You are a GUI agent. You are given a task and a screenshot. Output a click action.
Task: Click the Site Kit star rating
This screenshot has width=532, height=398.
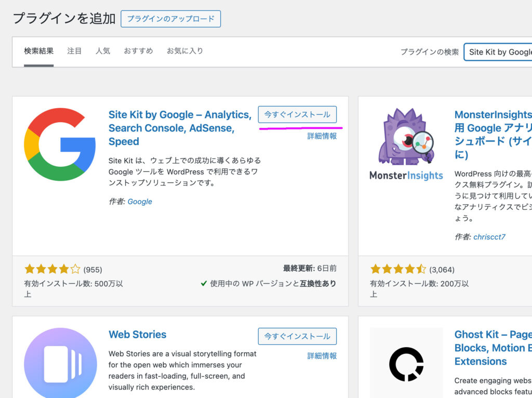[x=52, y=270]
